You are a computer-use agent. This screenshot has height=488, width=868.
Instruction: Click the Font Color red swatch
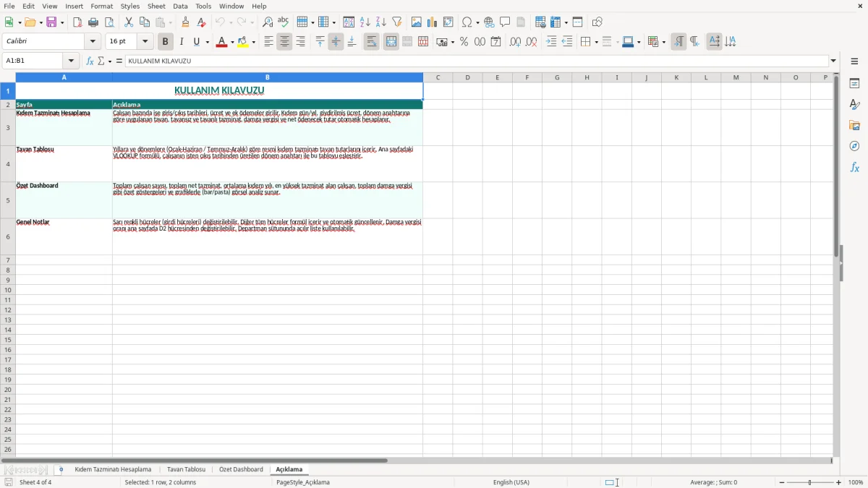(221, 42)
